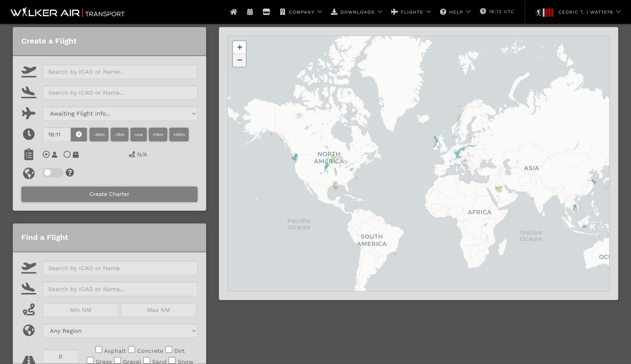Add 30 minutes with +30m button
This screenshot has width=631, height=364.
tap(179, 134)
